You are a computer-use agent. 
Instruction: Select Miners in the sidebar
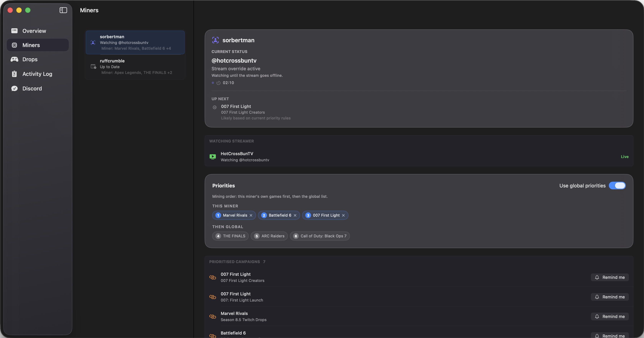[38, 45]
